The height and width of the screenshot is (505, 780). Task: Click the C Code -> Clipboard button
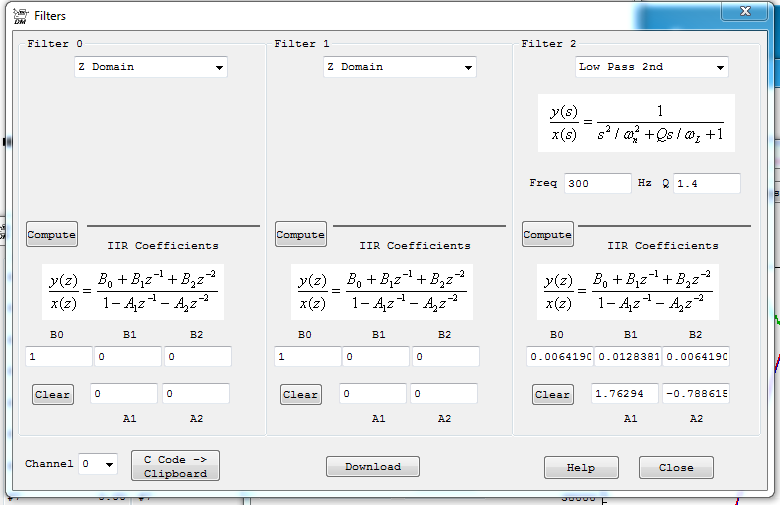[175, 466]
